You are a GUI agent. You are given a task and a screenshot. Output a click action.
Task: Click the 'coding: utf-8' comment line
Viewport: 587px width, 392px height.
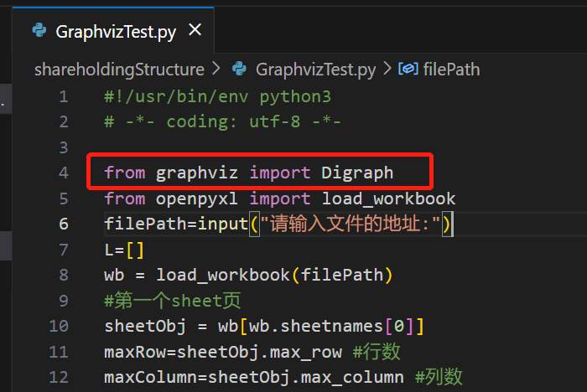point(222,122)
